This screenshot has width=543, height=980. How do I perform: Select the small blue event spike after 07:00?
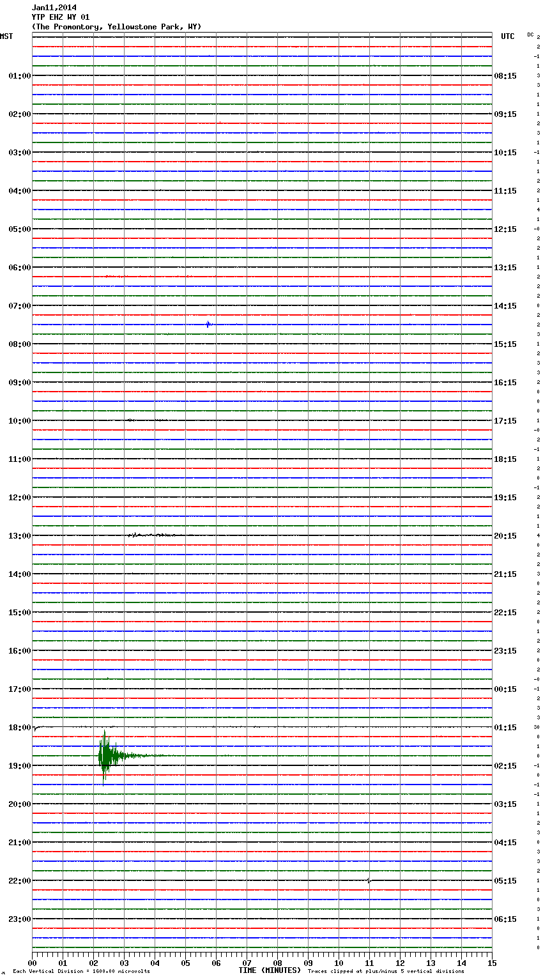(208, 325)
